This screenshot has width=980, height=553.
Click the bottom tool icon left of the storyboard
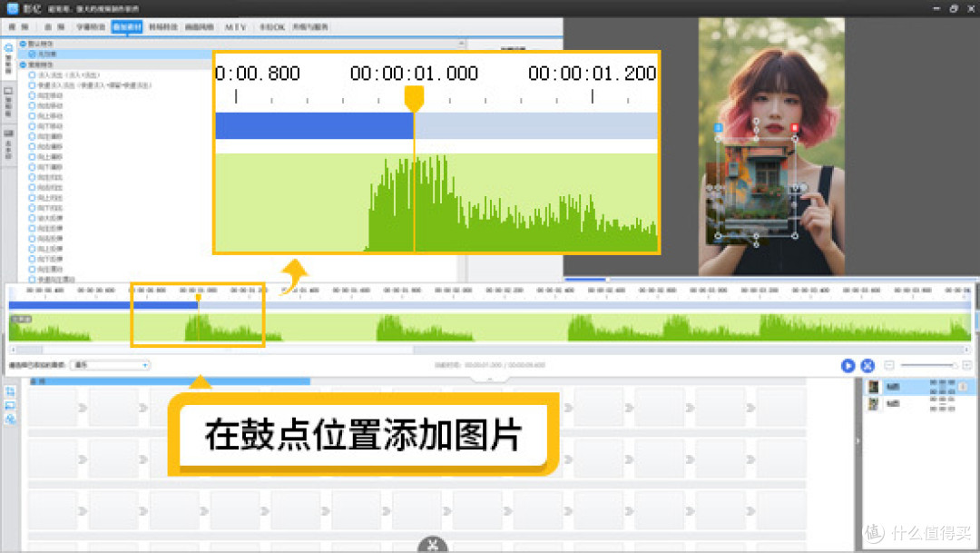(11, 420)
